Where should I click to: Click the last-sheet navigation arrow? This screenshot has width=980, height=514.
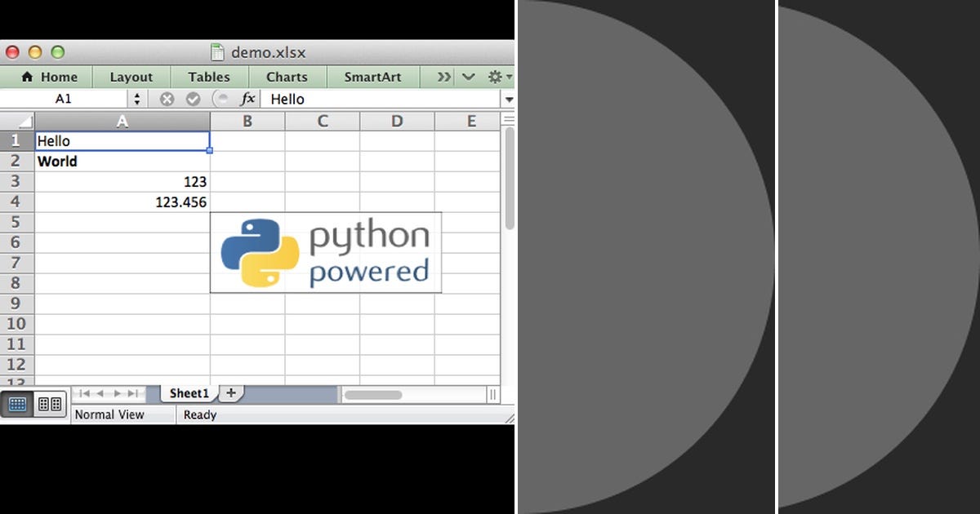click(x=133, y=392)
